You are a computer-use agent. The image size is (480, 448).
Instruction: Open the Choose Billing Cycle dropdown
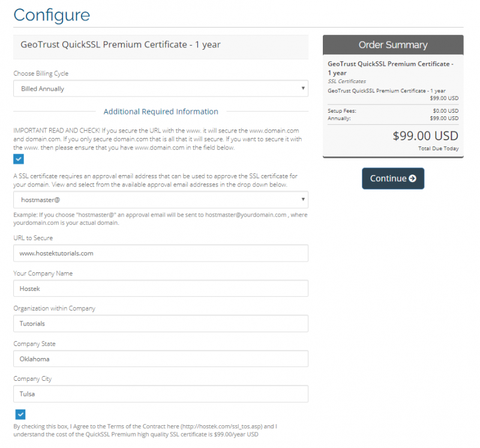point(160,89)
